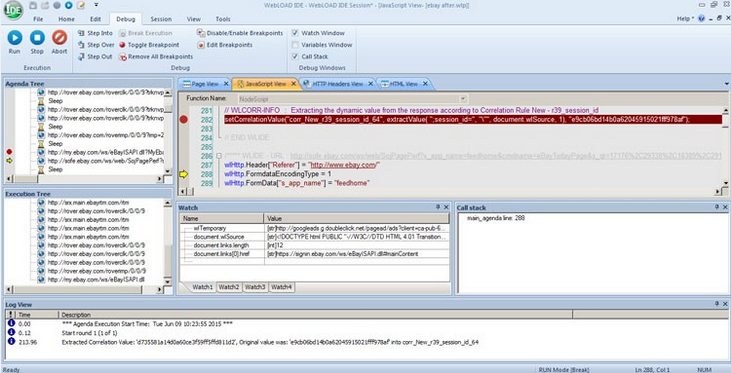
Task: Switch to the Home ribbon tab
Action: coord(66,19)
